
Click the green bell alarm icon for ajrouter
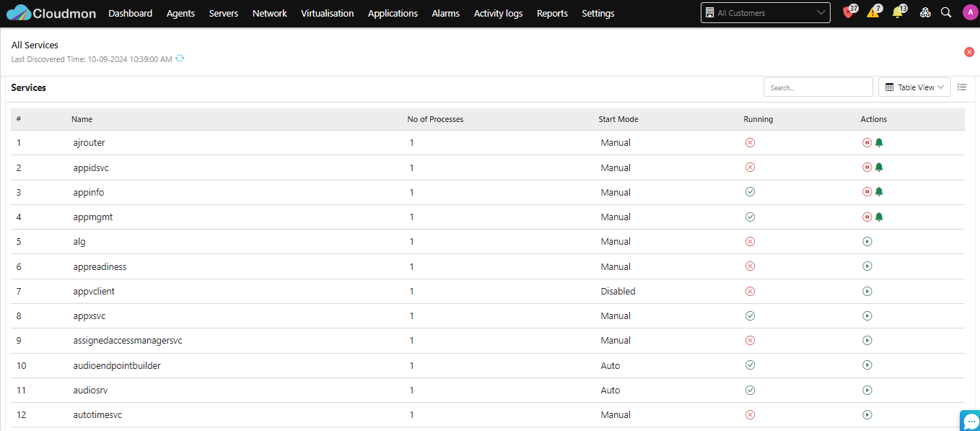click(x=879, y=142)
